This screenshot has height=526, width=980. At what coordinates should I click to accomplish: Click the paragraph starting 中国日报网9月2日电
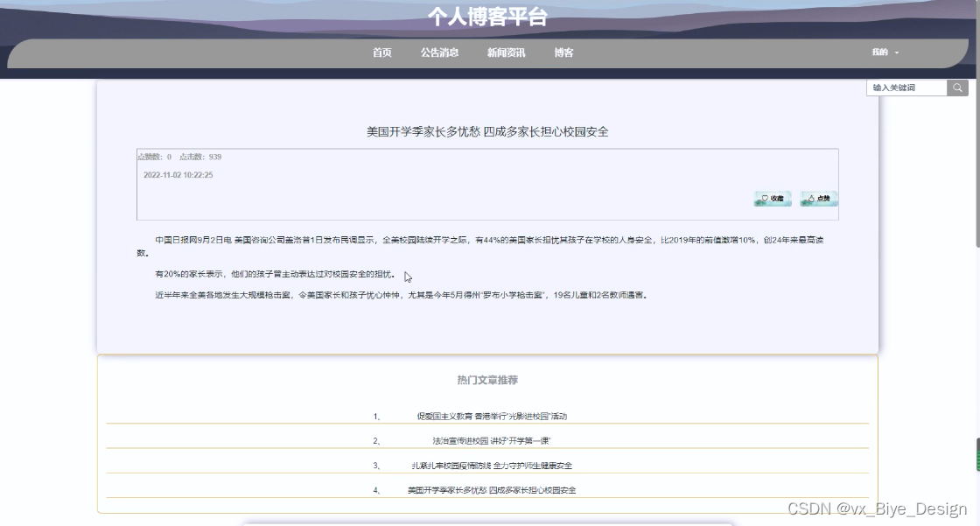click(x=480, y=247)
